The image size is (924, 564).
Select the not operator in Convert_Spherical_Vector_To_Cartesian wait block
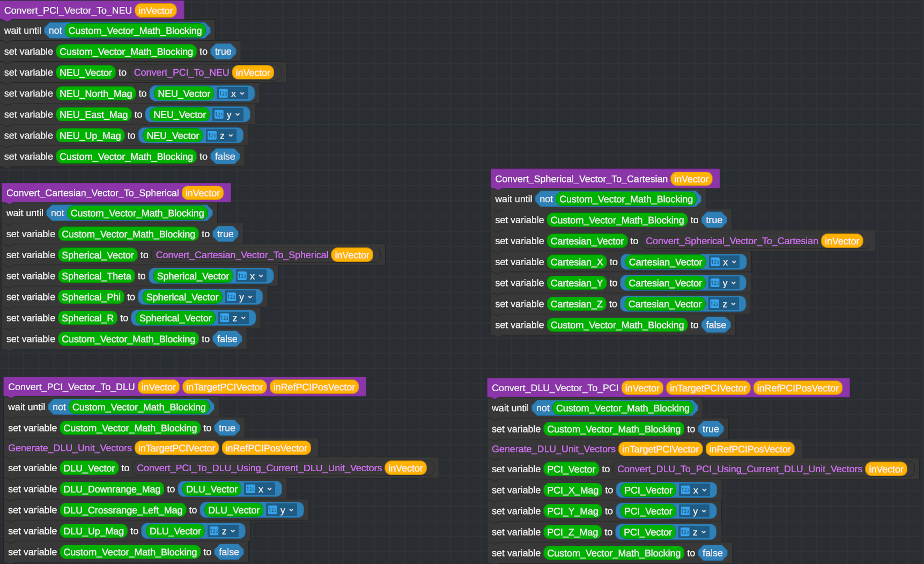tap(546, 199)
